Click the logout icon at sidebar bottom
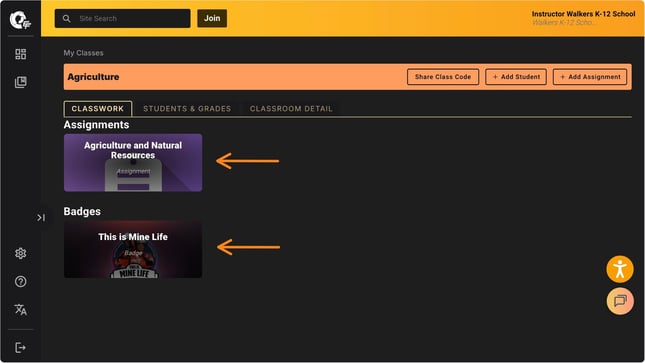This screenshot has height=363, width=645. [x=21, y=348]
